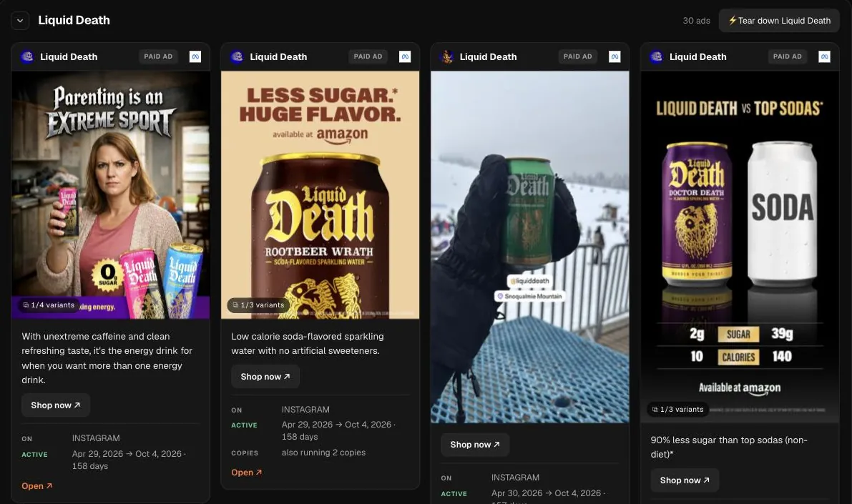Click Meta icon on snowy glove ad card

coord(614,56)
